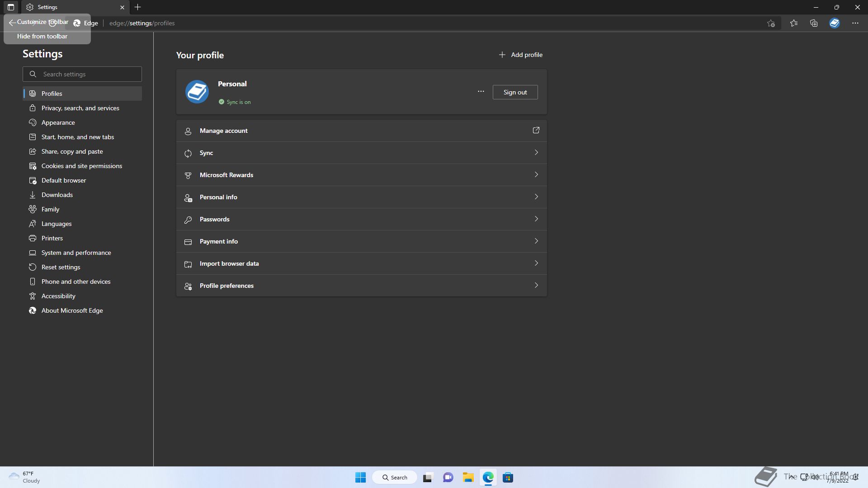Open Privacy, search, and services section
868x488 pixels.
coord(82,108)
